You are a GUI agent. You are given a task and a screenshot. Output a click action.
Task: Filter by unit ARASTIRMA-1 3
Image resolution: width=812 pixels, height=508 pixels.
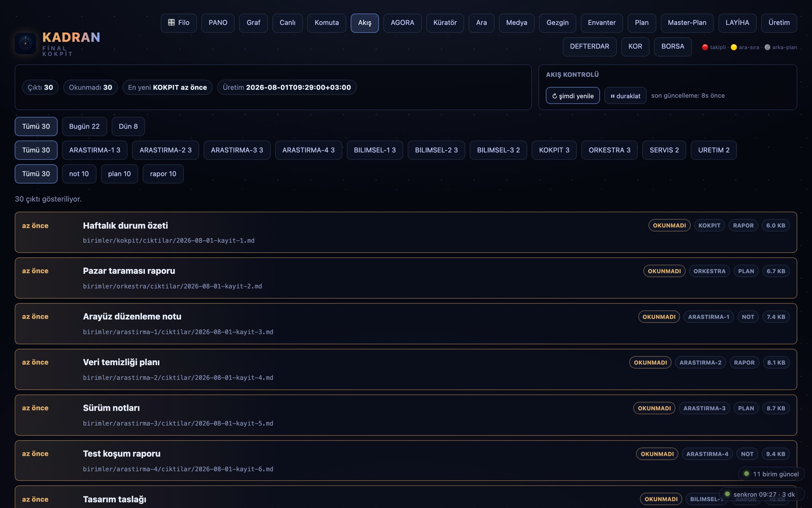pyautogui.click(x=95, y=150)
